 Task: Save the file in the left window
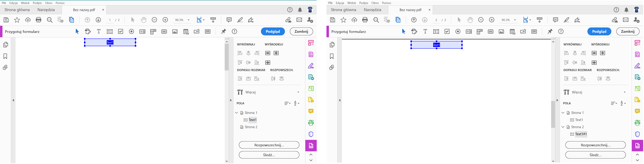pos(6,20)
